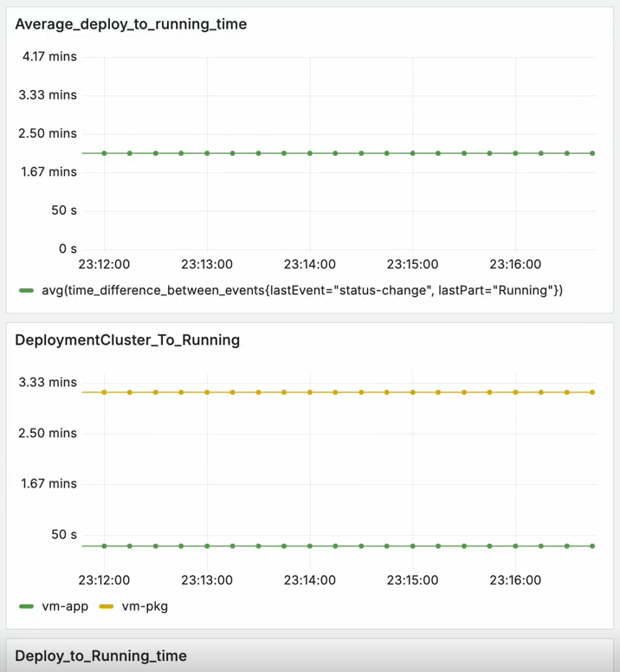
Task: Toggle vm-pkg series label in legend
Action: coord(145,606)
